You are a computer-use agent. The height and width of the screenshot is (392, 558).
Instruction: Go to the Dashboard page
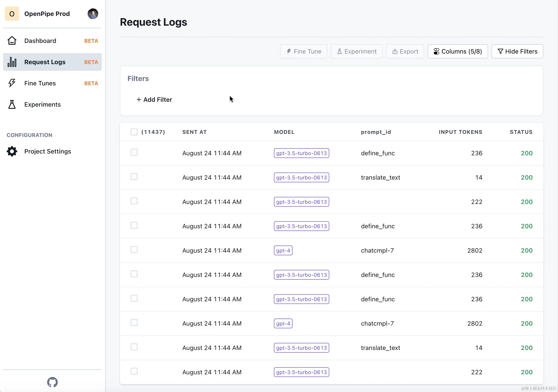(x=40, y=40)
